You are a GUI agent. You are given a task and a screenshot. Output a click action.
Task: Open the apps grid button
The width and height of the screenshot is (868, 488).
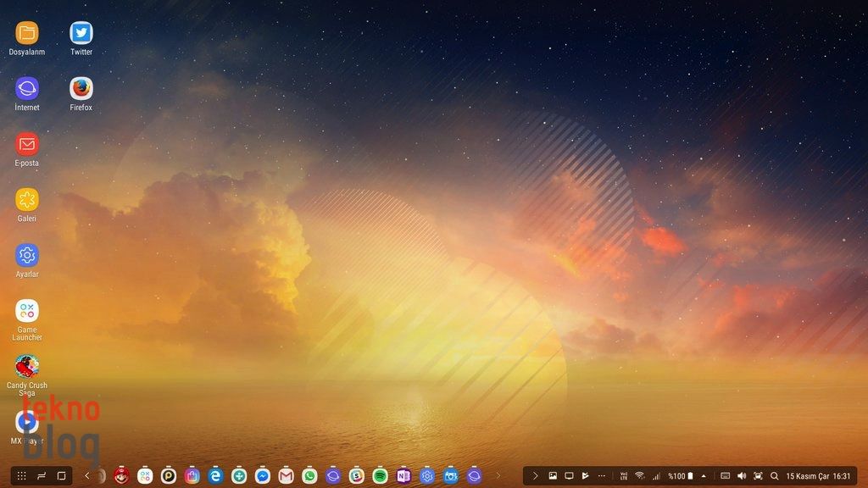coord(22,476)
